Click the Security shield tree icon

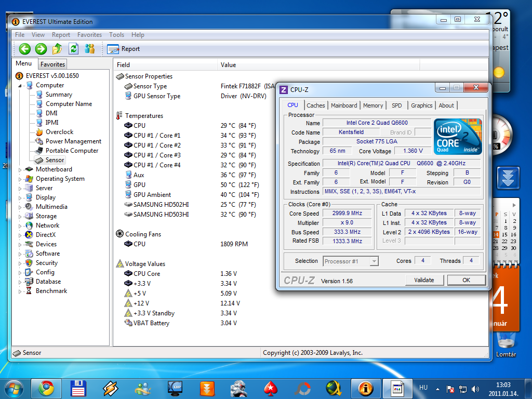point(29,263)
